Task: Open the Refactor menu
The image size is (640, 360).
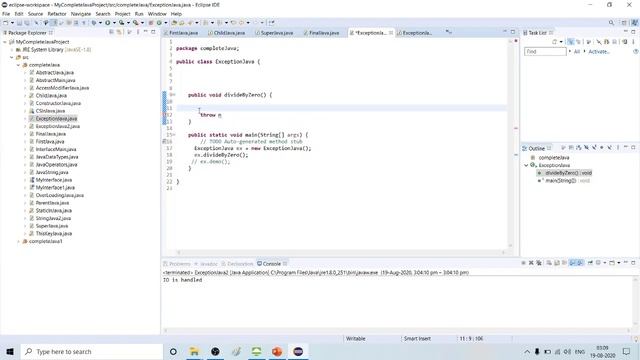Action: [x=57, y=14]
